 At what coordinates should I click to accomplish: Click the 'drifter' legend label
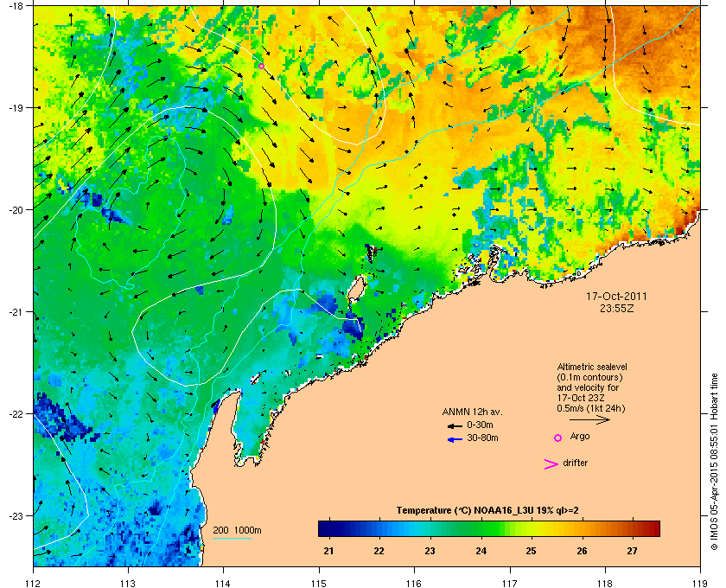pos(576,463)
